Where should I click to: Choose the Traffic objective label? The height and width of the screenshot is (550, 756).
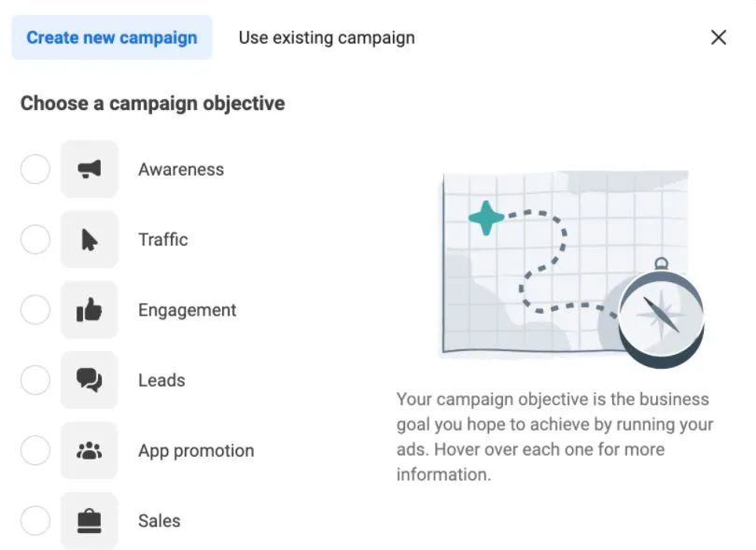coord(163,240)
